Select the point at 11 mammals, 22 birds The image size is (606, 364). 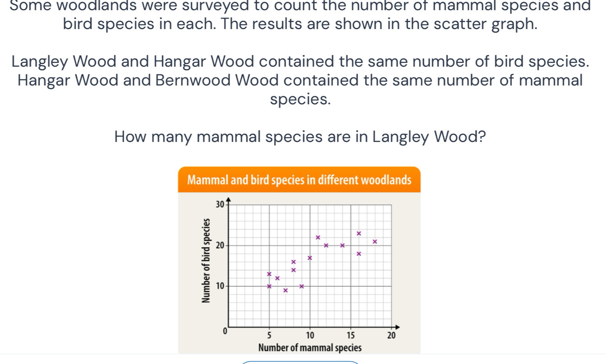[x=318, y=237]
